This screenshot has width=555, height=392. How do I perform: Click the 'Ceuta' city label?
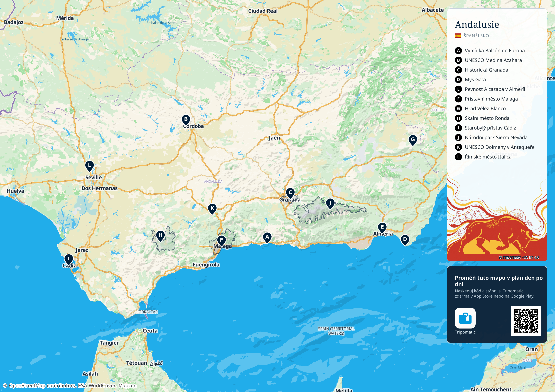[150, 331]
